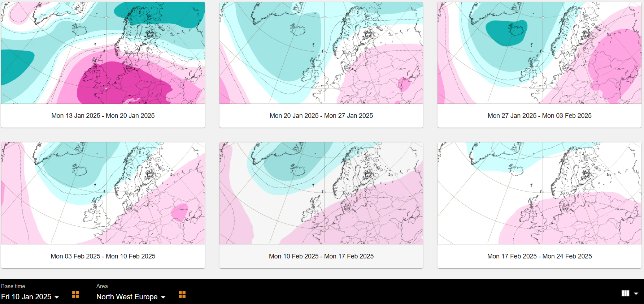The image size is (644, 304).
Task: Expand the North West Europe area dropdown
Action: [x=131, y=297]
